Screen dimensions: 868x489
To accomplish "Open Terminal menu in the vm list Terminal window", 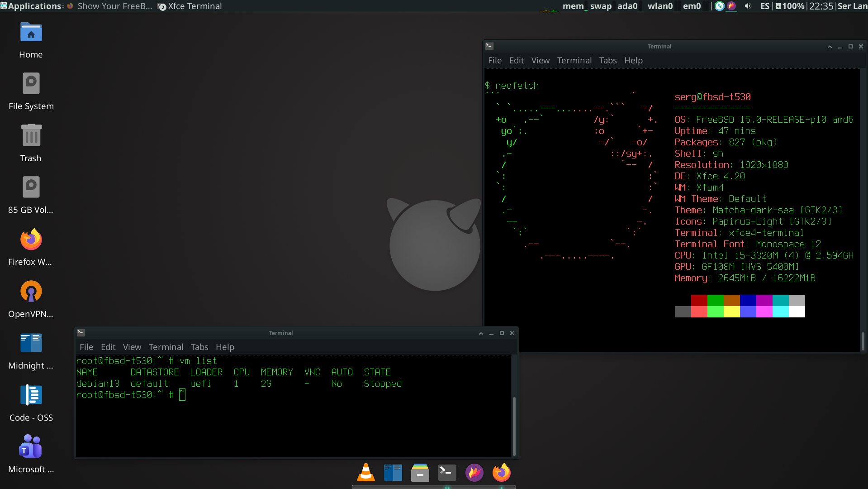I will coord(166,347).
